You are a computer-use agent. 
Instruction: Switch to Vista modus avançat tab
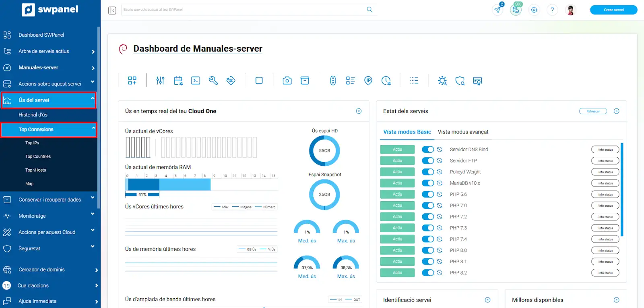(463, 132)
